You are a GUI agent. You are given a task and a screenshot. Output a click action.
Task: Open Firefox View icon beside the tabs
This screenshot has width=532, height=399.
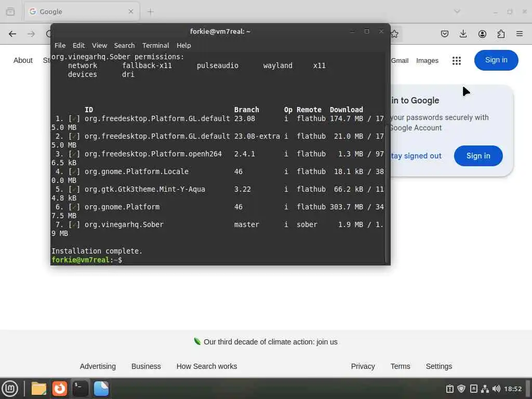click(x=10, y=11)
